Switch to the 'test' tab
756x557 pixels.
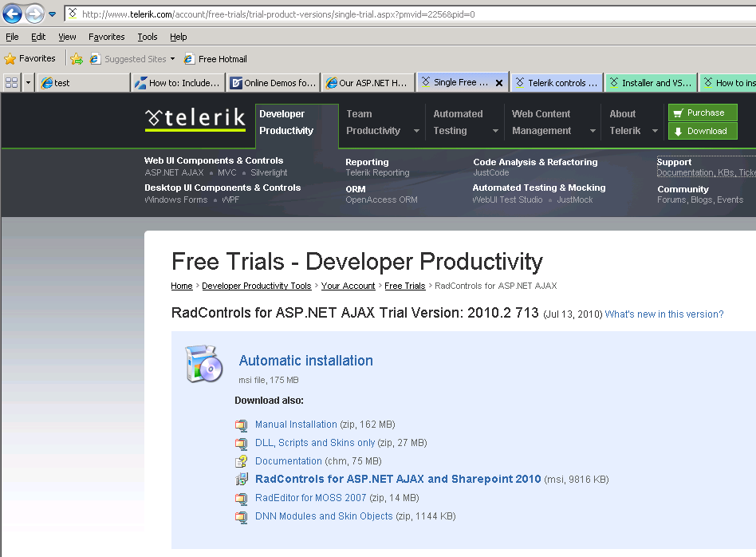(84, 82)
